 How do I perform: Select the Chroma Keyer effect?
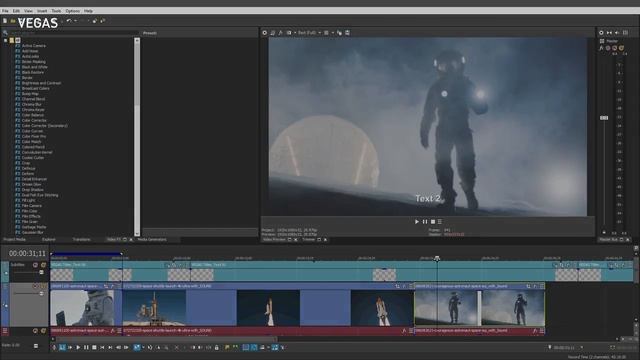click(x=33, y=109)
